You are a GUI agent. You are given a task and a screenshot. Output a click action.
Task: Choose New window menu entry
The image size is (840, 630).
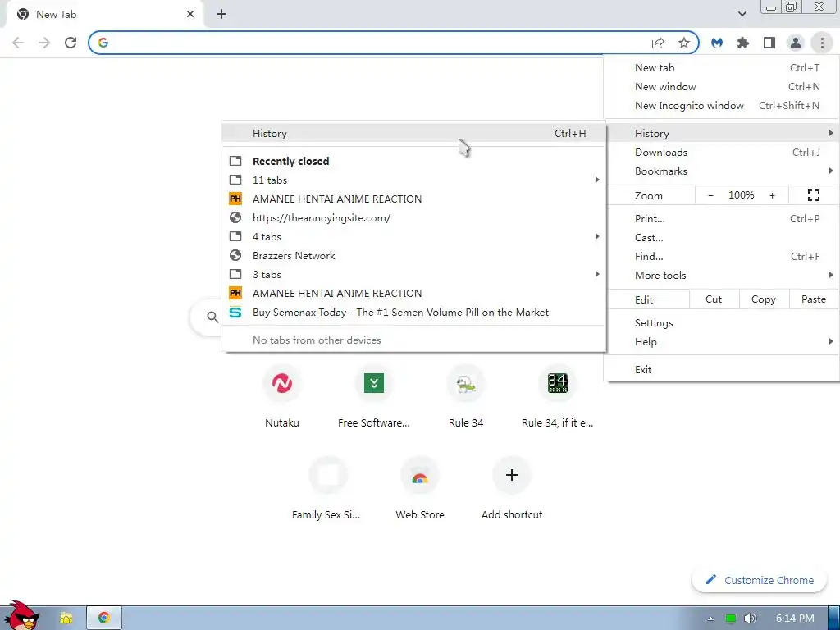pos(722,87)
